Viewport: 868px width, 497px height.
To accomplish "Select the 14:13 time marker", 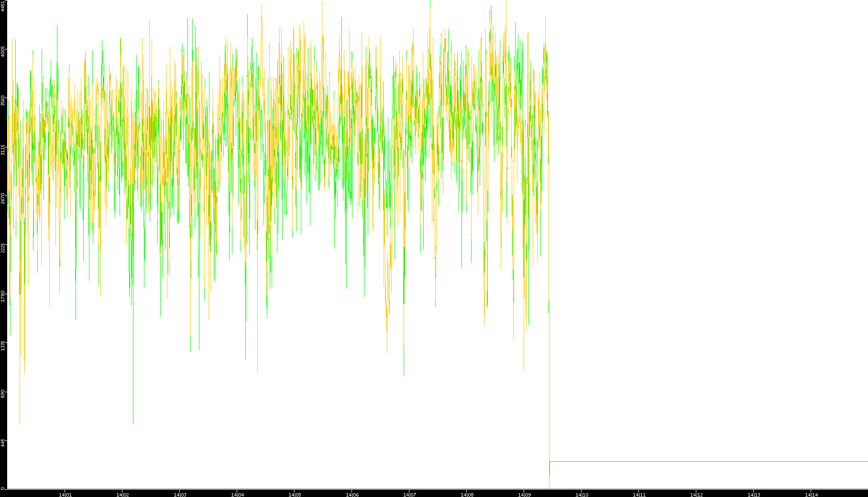I will click(754, 494).
